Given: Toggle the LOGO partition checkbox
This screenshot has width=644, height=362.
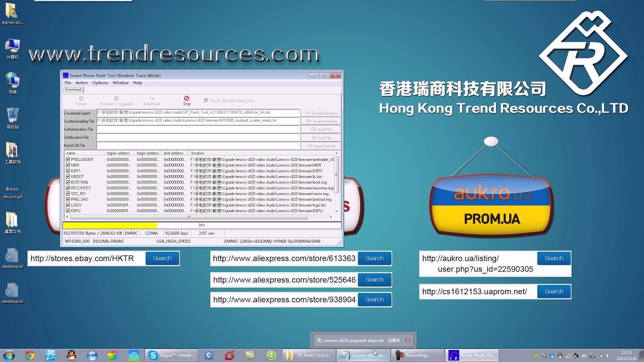Looking at the screenshot, I should coord(68,205).
